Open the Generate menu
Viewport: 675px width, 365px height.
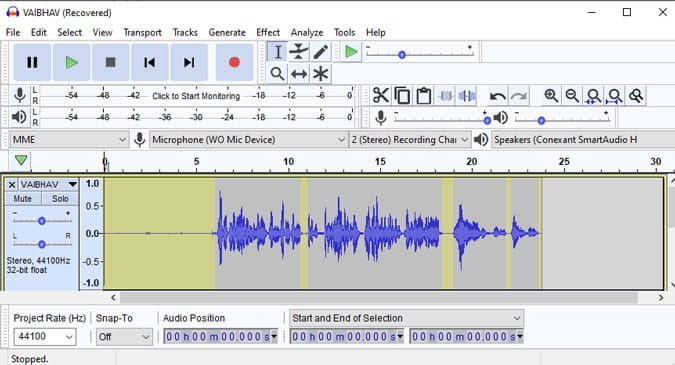coord(227,32)
